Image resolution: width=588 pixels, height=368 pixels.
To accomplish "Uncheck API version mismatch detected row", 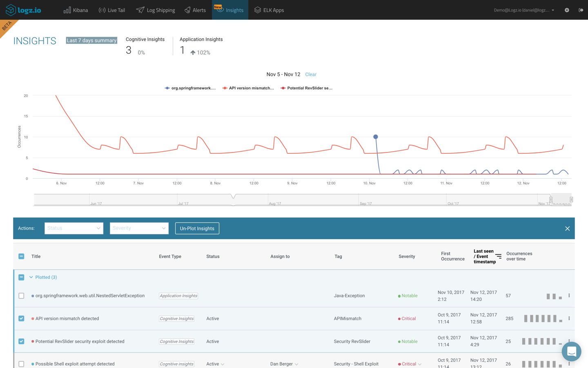I will tap(21, 319).
